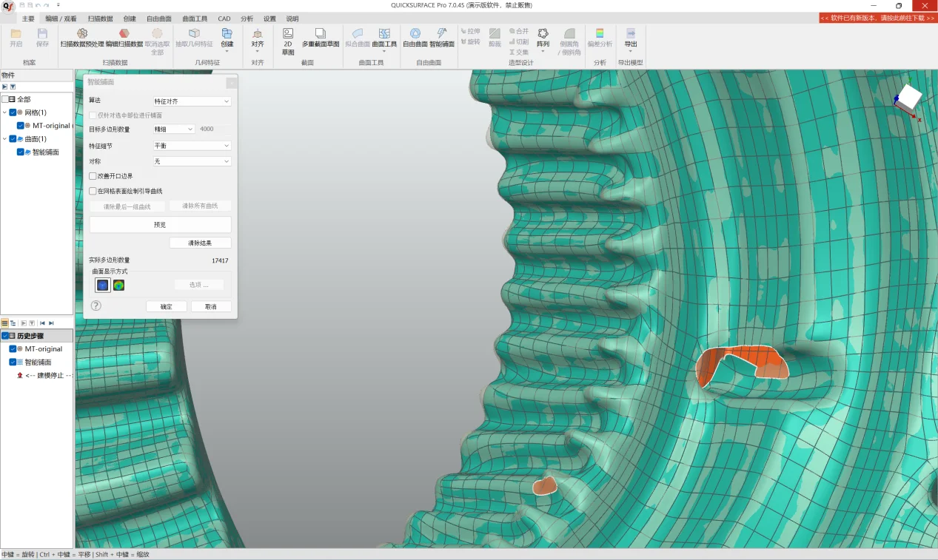Viewport: 938px width, 560px height.
Task: Click the help question mark icon
Action: (x=96, y=306)
